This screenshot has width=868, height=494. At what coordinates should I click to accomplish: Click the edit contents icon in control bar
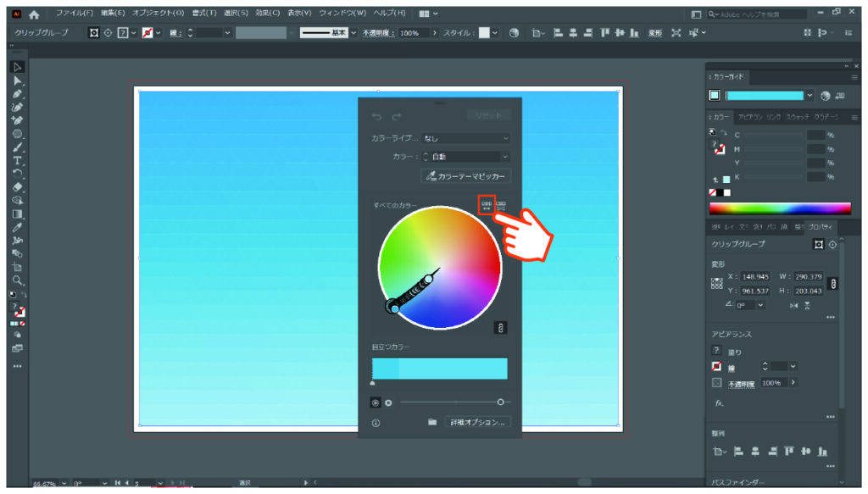[108, 33]
